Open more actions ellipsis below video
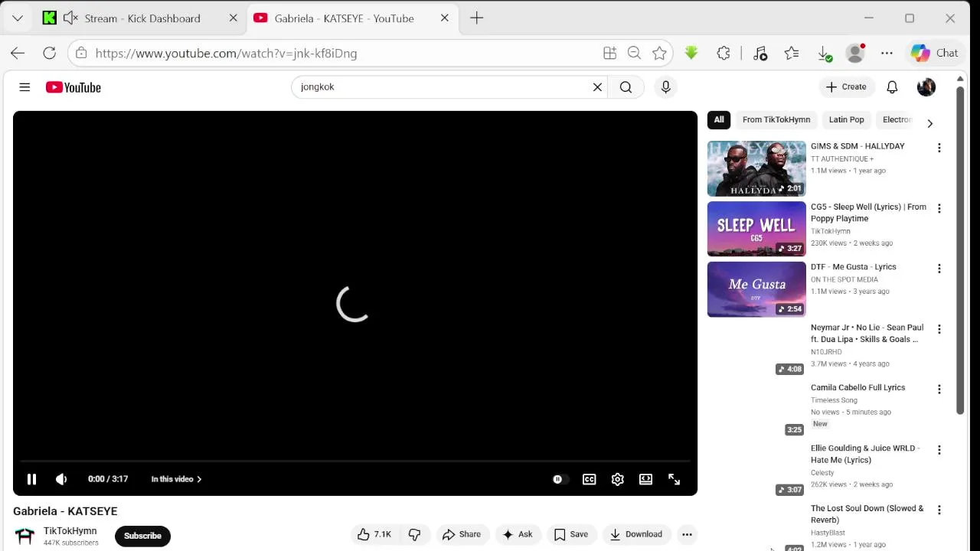The width and height of the screenshot is (980, 551). tap(687, 534)
